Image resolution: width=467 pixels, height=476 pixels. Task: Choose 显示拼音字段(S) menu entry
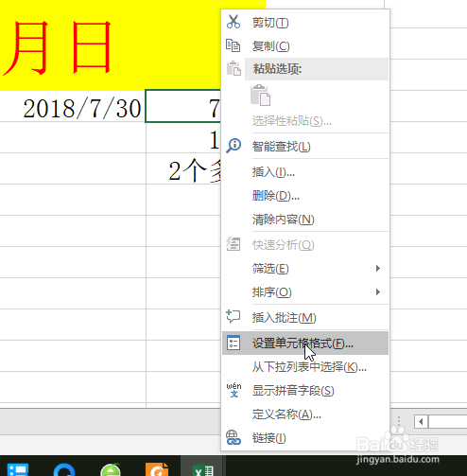305,391
